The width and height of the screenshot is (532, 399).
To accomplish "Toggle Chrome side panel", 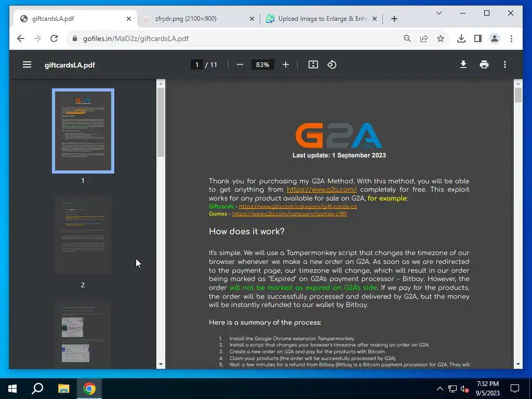I will click(x=478, y=38).
